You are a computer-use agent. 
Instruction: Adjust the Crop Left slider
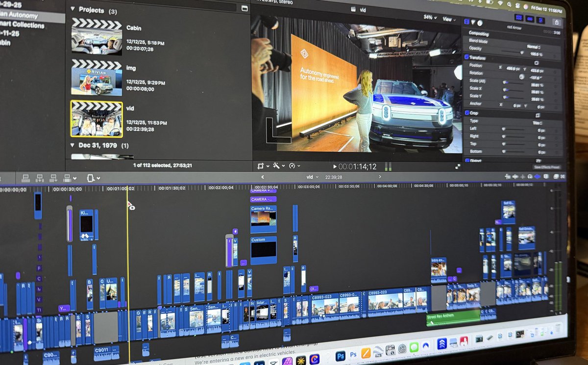(513, 129)
